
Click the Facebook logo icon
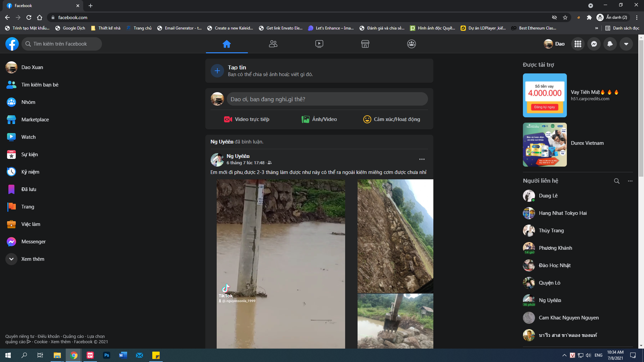click(12, 44)
